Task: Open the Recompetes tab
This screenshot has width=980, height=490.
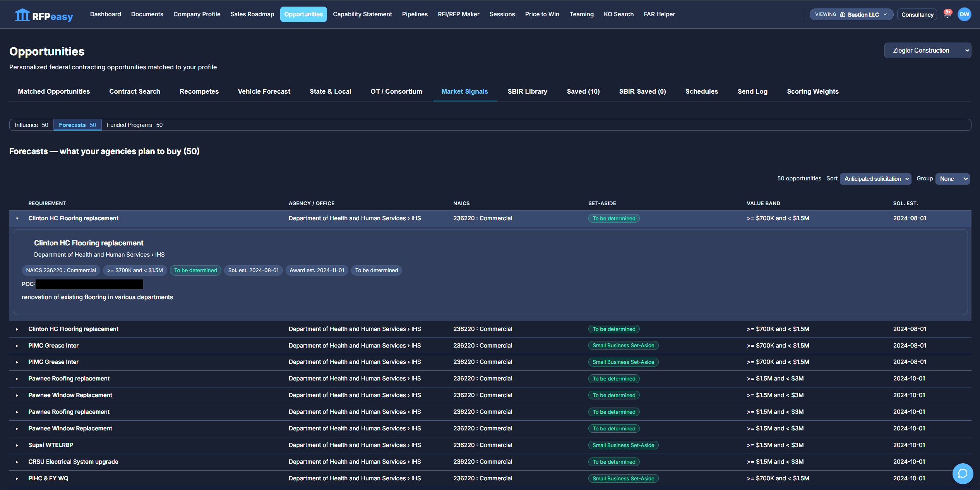Action: pyautogui.click(x=199, y=91)
